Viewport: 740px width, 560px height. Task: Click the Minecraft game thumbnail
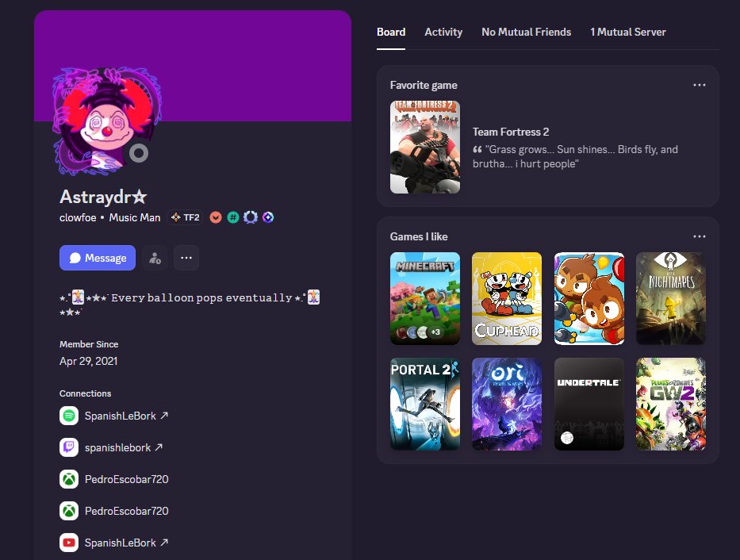424,298
